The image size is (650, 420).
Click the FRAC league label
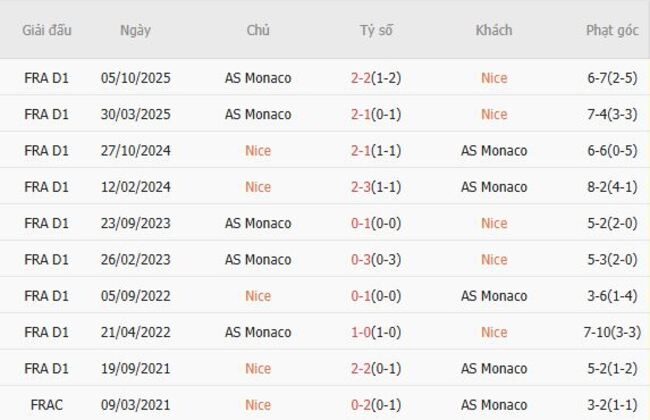47,405
